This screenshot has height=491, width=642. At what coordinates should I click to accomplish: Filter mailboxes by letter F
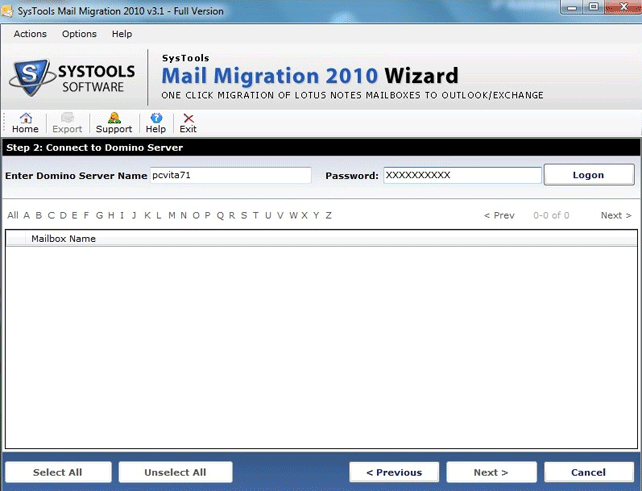click(86, 215)
